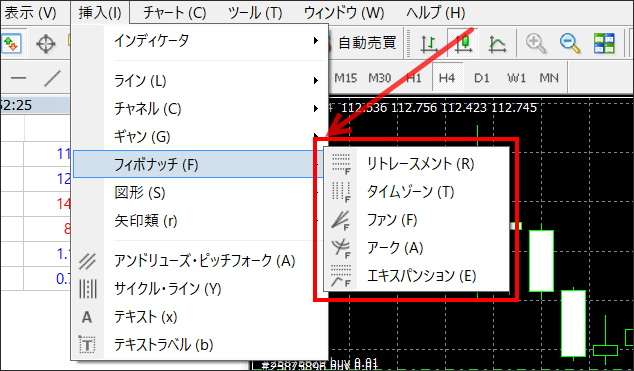This screenshot has width=634, height=371.
Task: Select the crosshair tool
Action: (46, 44)
